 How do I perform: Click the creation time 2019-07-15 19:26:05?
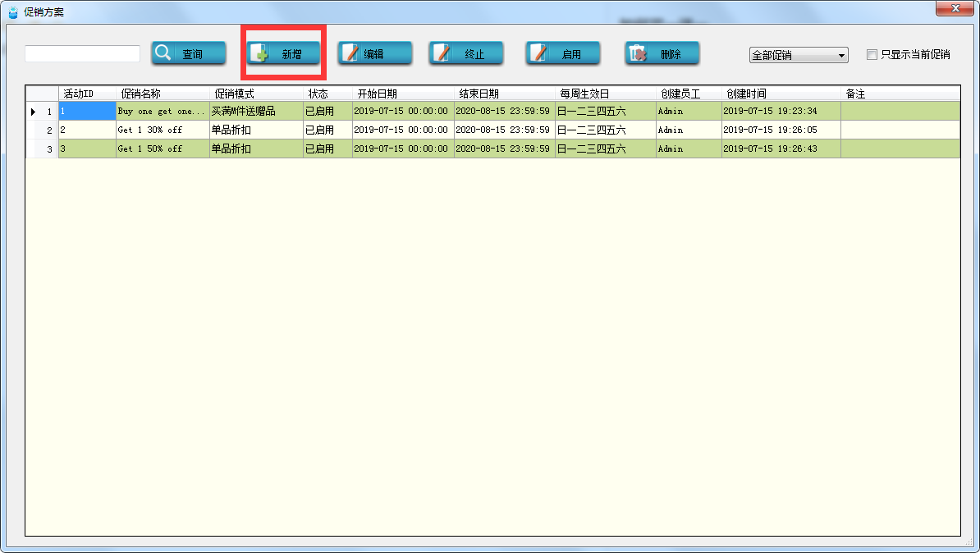(x=781, y=130)
